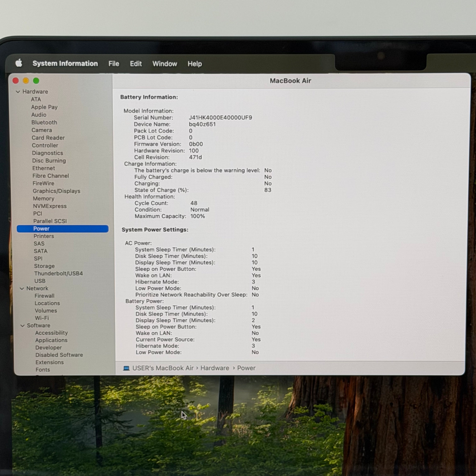Select SATA in the sidebar
The height and width of the screenshot is (476, 476).
[41, 251]
